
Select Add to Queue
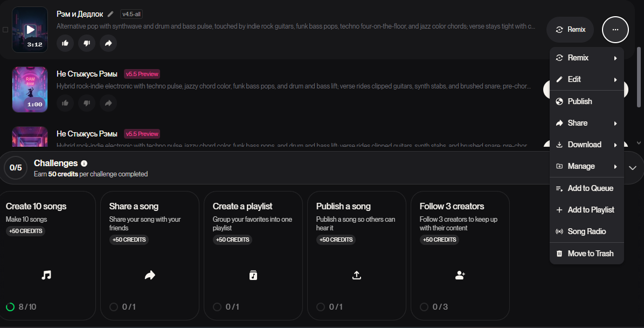586,188
